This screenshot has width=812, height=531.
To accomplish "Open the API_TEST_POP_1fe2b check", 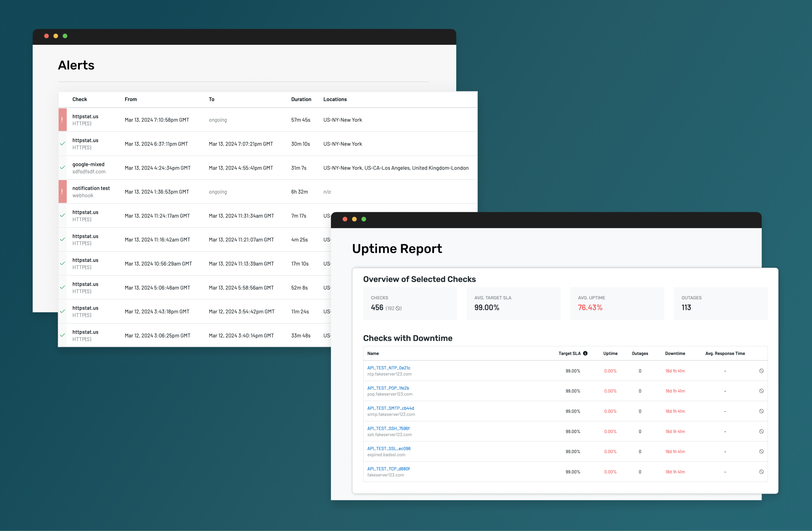I will pyautogui.click(x=388, y=388).
